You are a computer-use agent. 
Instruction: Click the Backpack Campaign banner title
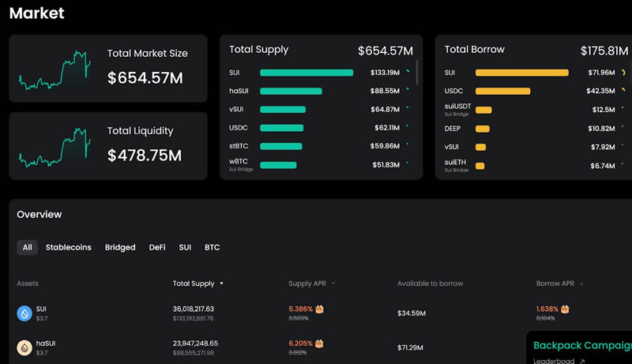tap(582, 346)
